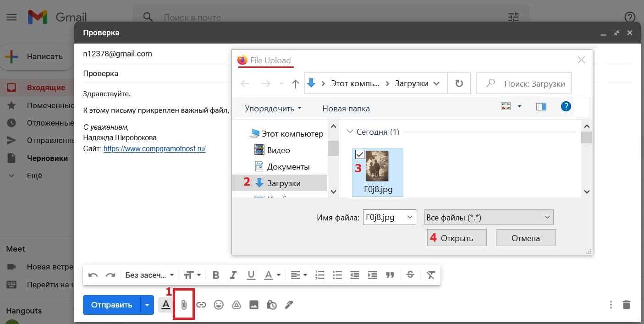Click the insert photo icon
The width and height of the screenshot is (644, 324).
pyautogui.click(x=254, y=305)
